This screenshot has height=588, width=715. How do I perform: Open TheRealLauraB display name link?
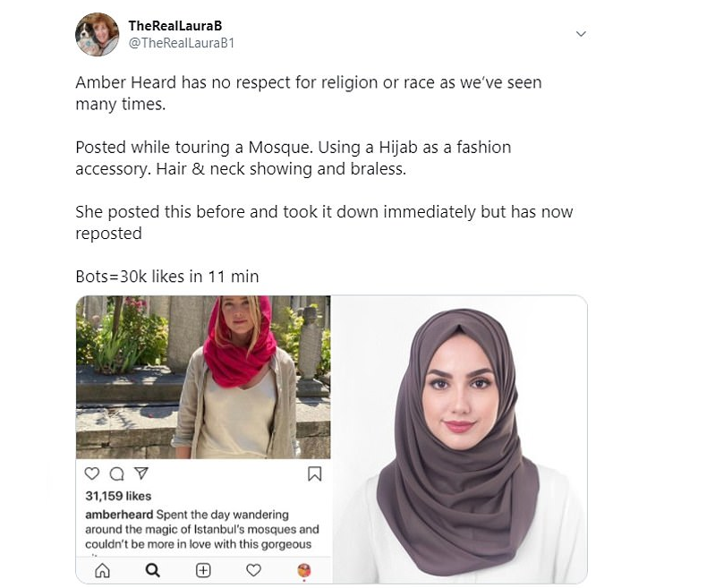(175, 26)
